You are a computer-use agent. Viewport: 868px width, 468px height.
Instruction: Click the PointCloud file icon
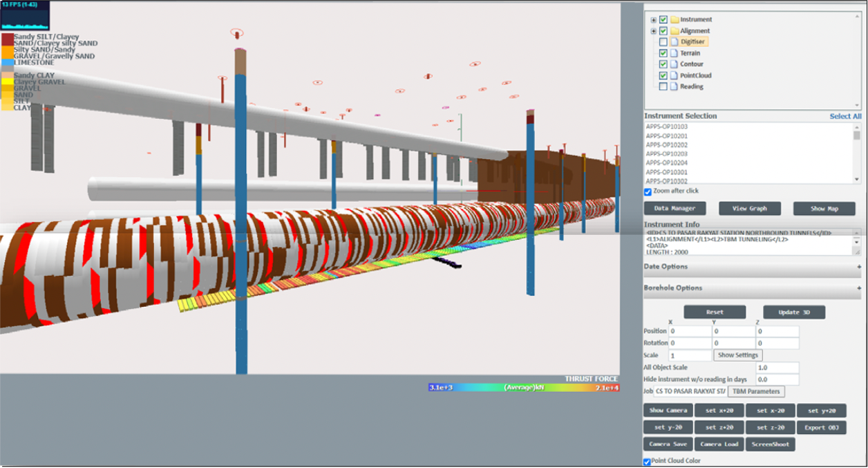674,75
